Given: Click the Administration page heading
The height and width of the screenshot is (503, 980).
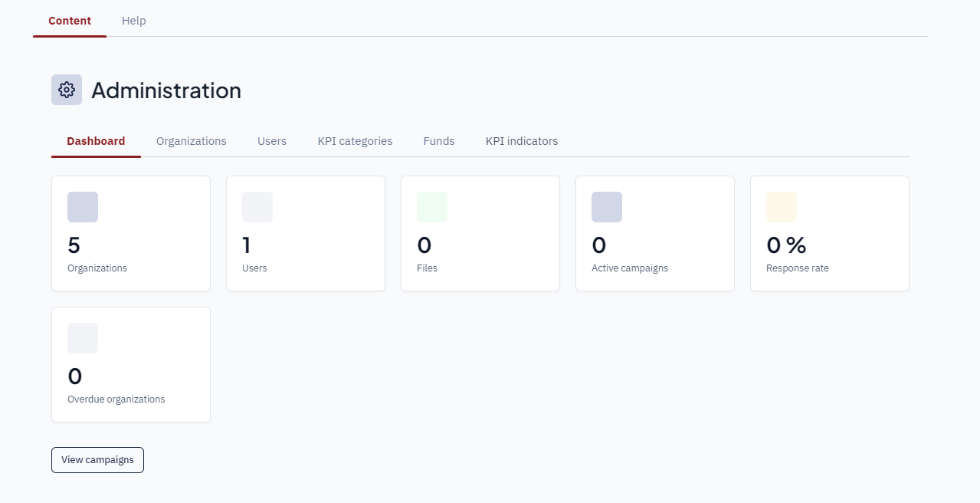Looking at the screenshot, I should (166, 90).
